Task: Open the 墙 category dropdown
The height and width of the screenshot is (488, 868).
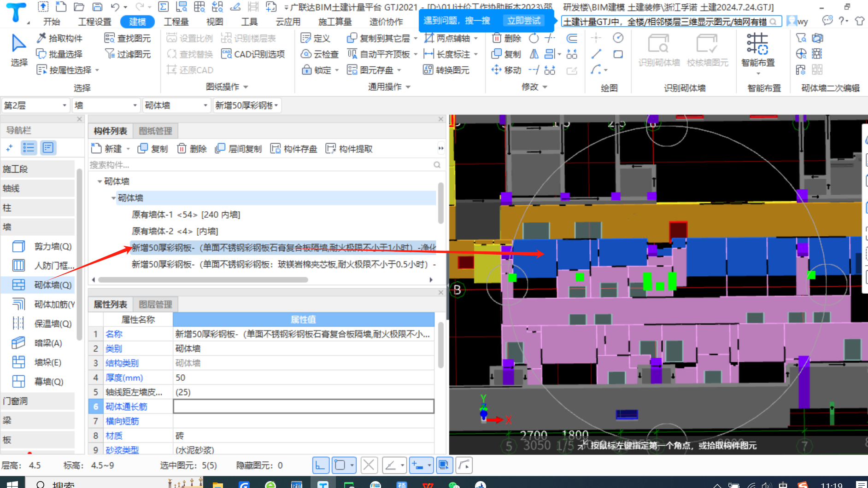Action: tap(106, 105)
